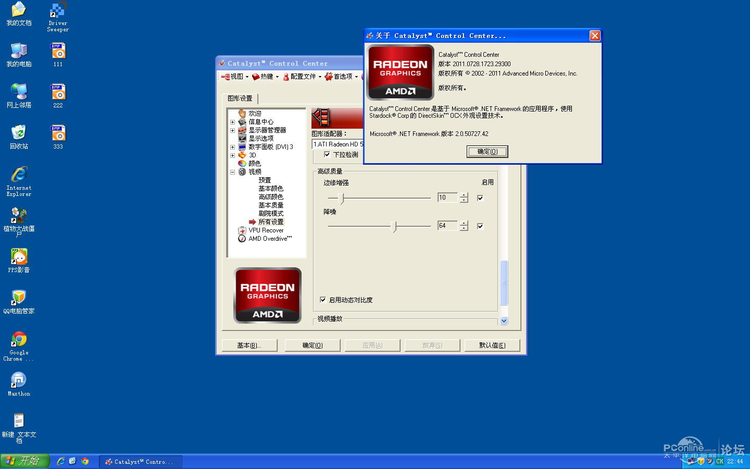Viewport: 750px width, 469px height.
Task: Click 确定(O) in the About dialog
Action: [x=487, y=152]
